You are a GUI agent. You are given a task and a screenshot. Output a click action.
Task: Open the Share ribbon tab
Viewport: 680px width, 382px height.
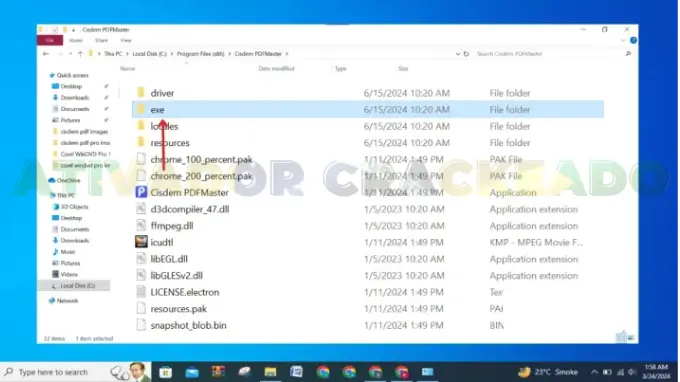coord(101,40)
